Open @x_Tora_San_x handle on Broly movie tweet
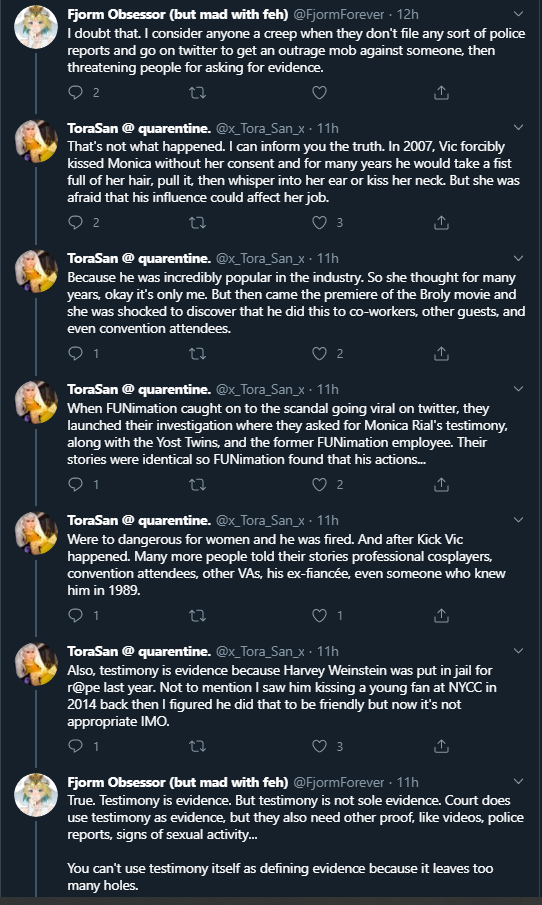 point(260,258)
